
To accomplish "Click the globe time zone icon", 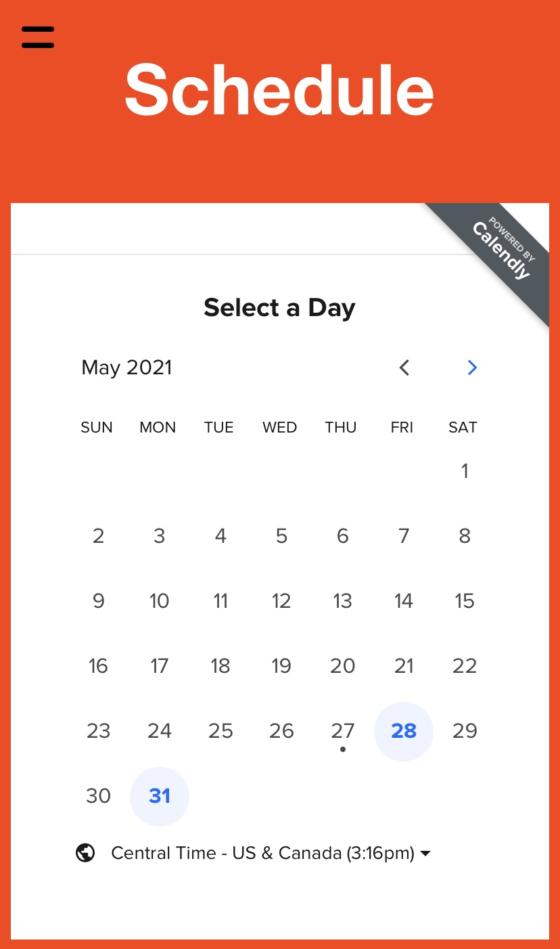I will 85,853.
